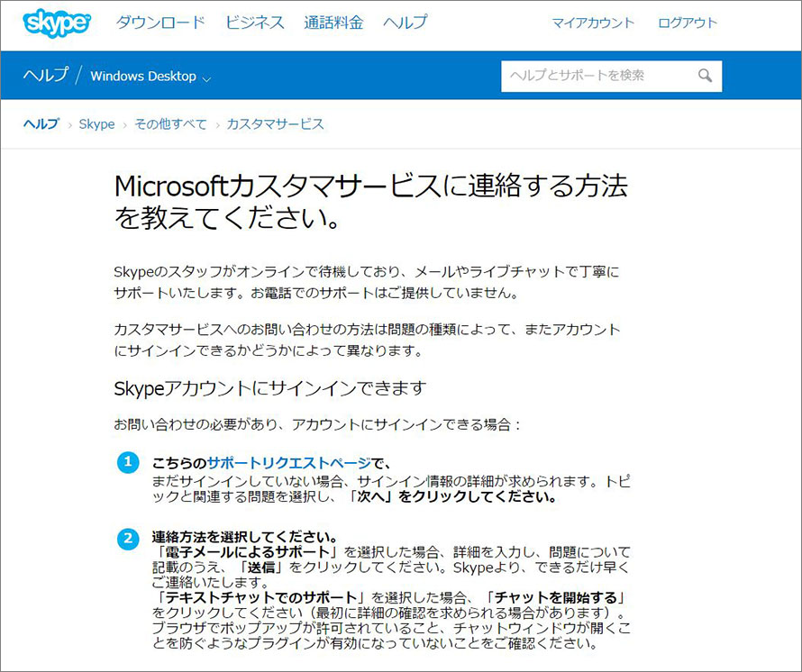Click the カスタマサービス breadcrumb
Viewport: 802px width, 672px height.
point(275,123)
